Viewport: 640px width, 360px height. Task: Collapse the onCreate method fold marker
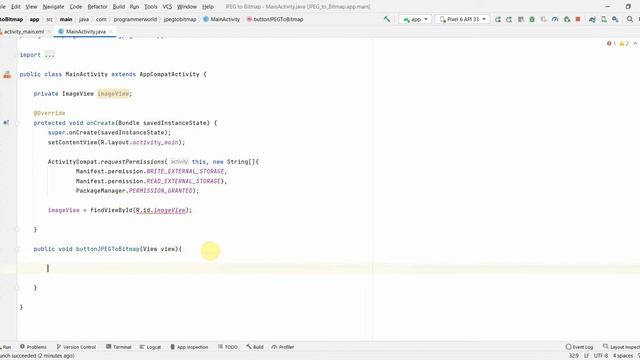coord(17,123)
